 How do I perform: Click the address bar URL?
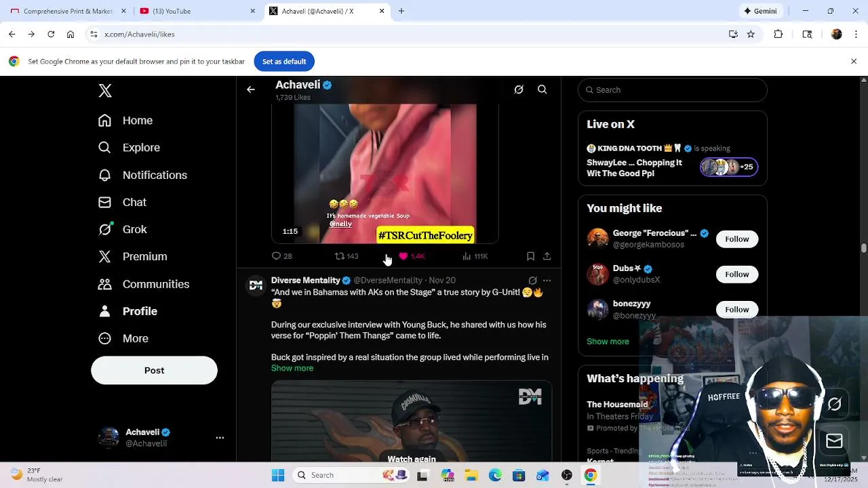(140, 34)
